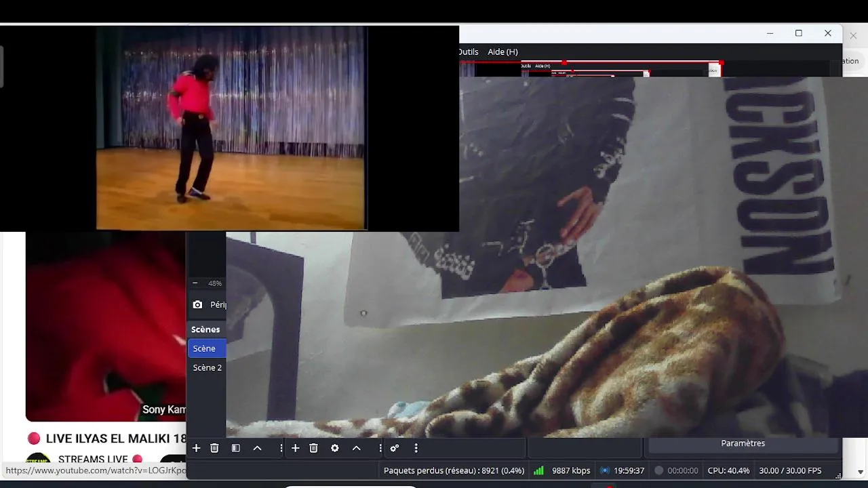868x488 pixels.
Task: Open advanced audio properties with the gears icon
Action: 395,448
